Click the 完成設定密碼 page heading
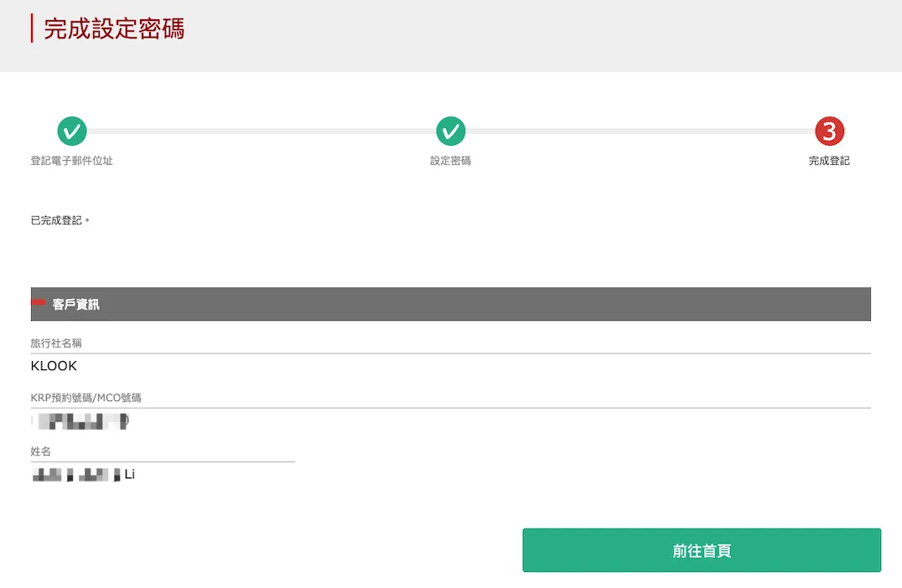Screen dimensions: 902x588 pos(114,29)
